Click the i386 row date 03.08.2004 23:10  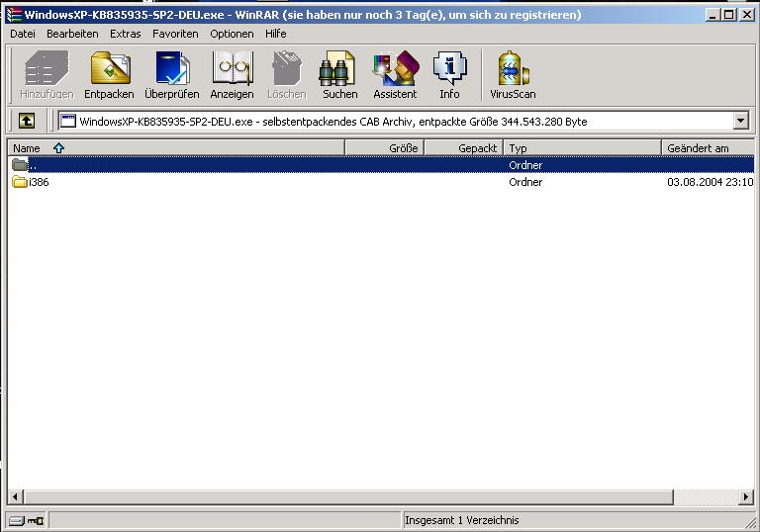click(x=711, y=182)
